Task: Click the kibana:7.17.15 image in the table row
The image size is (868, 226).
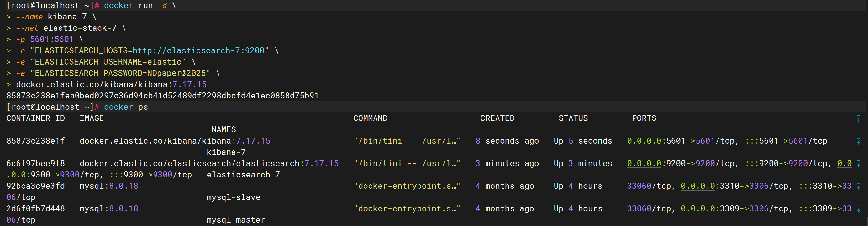Action: [175, 141]
